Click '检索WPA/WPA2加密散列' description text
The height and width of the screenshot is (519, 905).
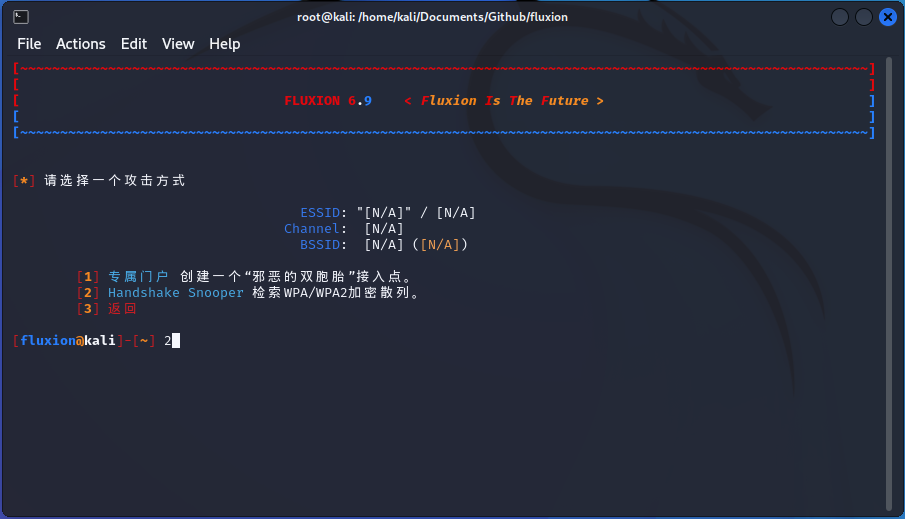click(336, 293)
